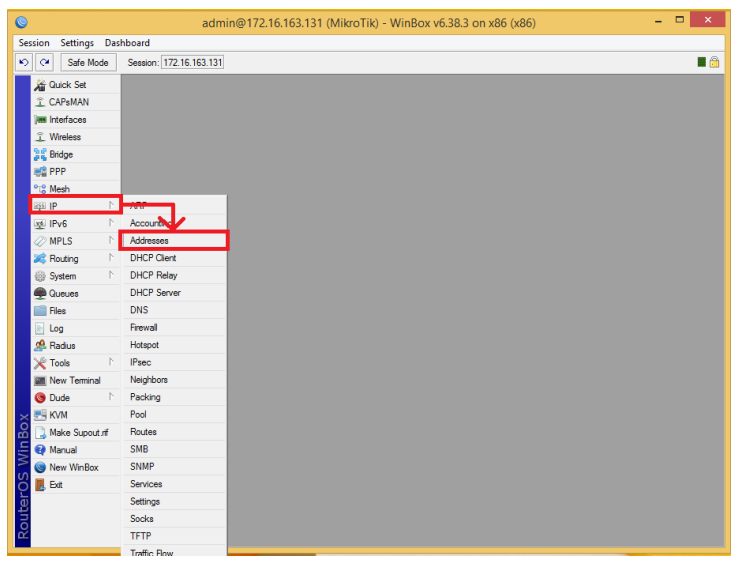
Task: Click the Tools wrench icon
Action: (x=40, y=363)
